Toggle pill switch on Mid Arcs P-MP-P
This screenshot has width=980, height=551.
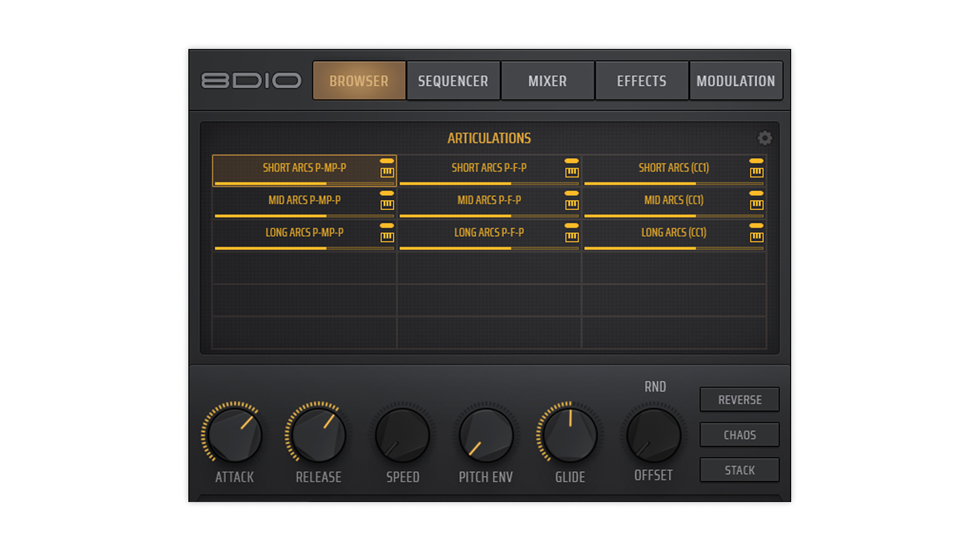tap(387, 193)
